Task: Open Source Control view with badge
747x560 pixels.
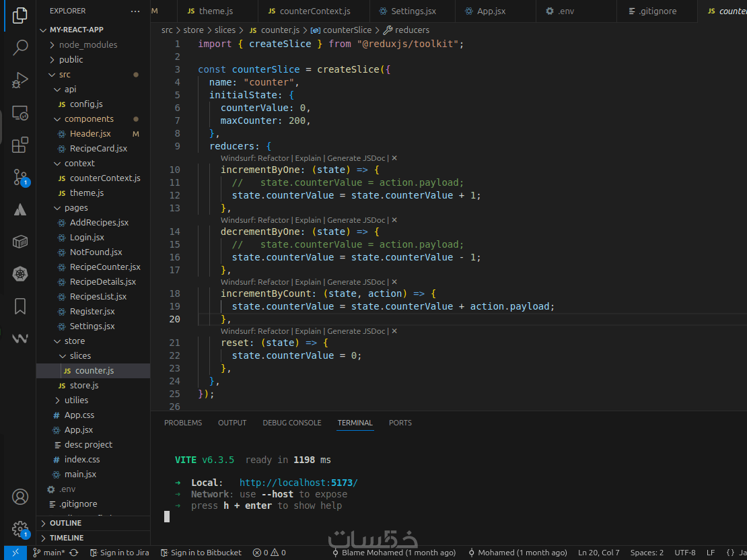Action: [x=20, y=178]
